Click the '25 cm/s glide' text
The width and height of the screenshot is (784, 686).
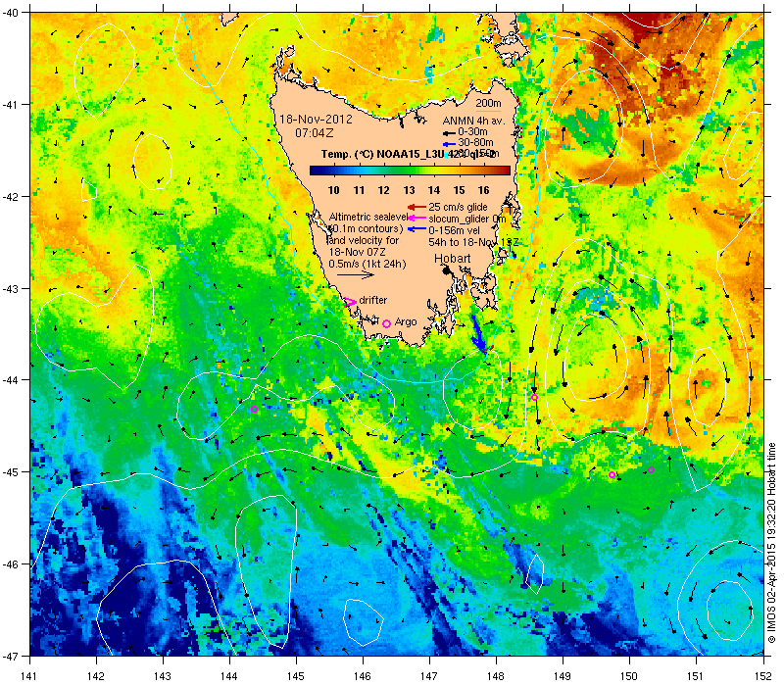[458, 207]
